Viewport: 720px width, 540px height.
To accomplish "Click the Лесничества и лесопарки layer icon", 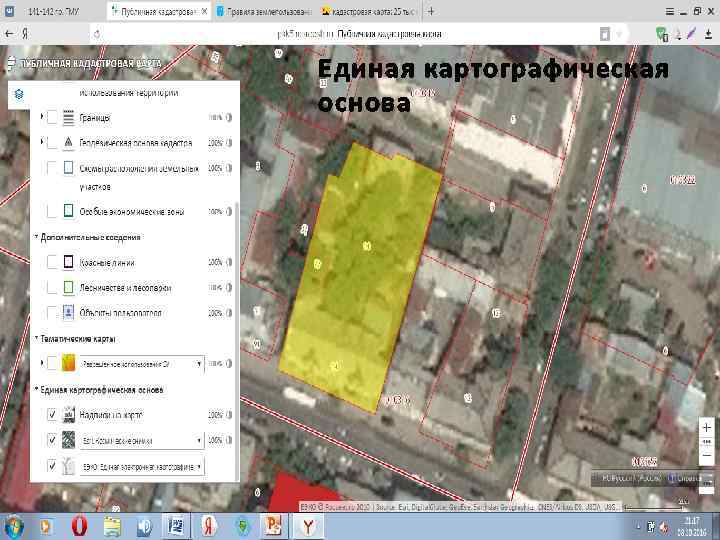I will [68, 288].
